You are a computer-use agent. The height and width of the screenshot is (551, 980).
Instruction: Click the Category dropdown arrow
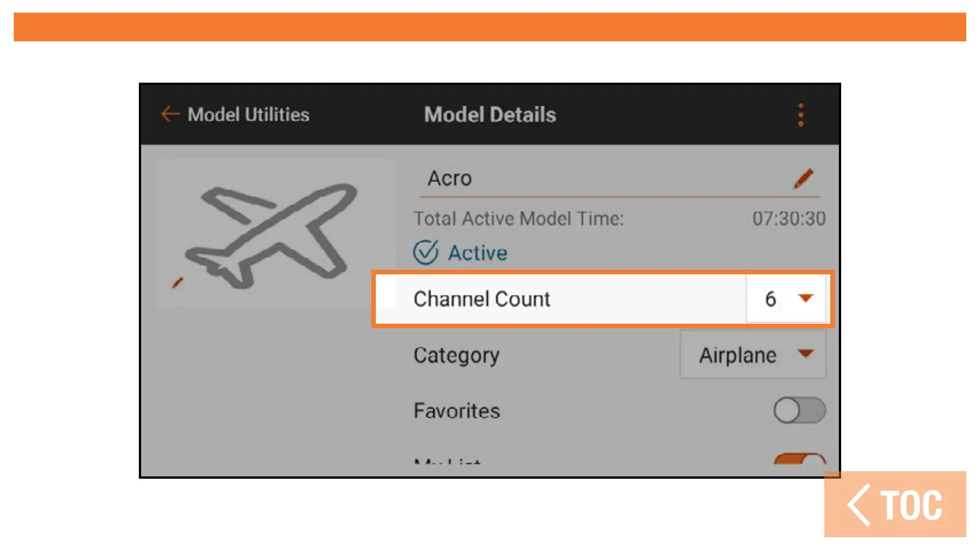806,354
